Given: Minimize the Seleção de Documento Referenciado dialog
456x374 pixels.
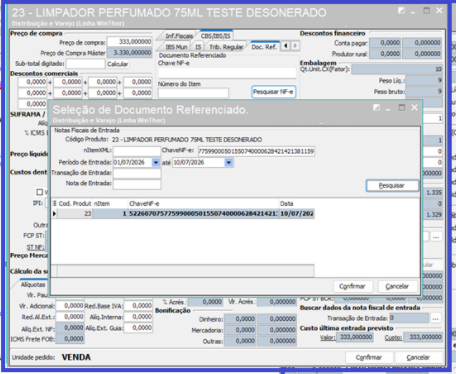Looking at the screenshot, I should tap(388, 109).
